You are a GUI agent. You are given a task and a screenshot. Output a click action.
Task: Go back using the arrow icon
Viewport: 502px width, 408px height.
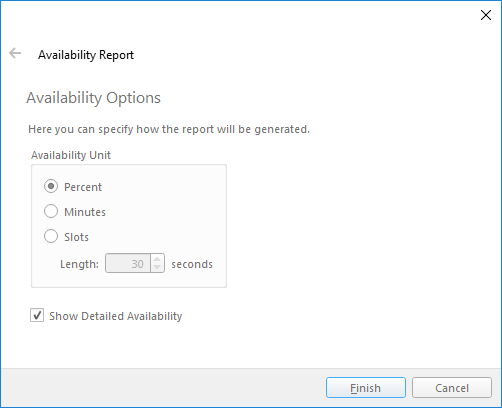tap(15, 53)
